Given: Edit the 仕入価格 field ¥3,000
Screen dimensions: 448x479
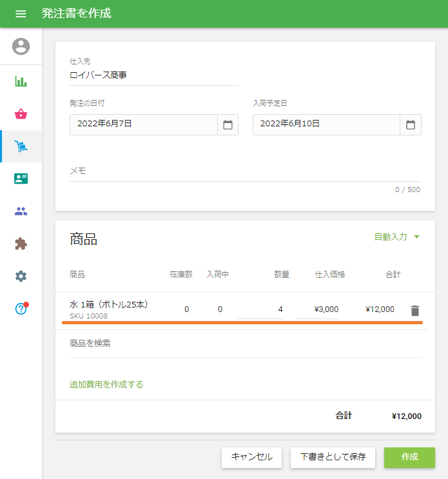Looking at the screenshot, I should click(317, 309).
